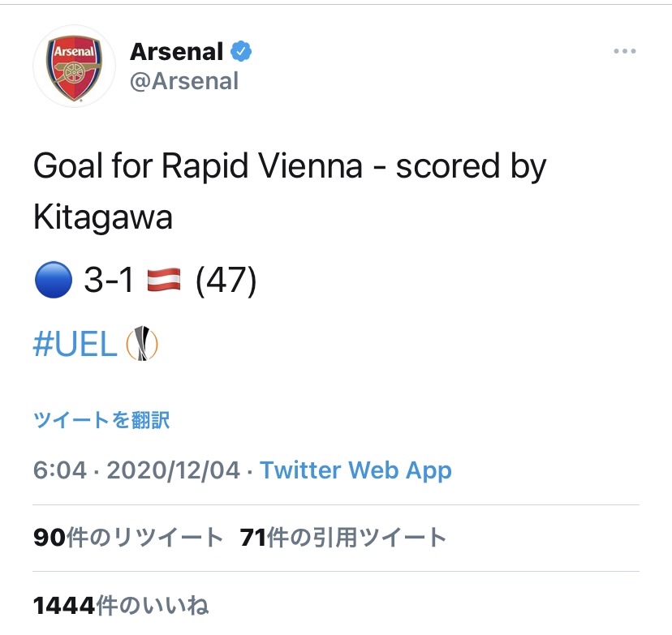Image resolution: width=672 pixels, height=635 pixels.
Task: Click the Arsenal display name
Action: click(x=176, y=52)
